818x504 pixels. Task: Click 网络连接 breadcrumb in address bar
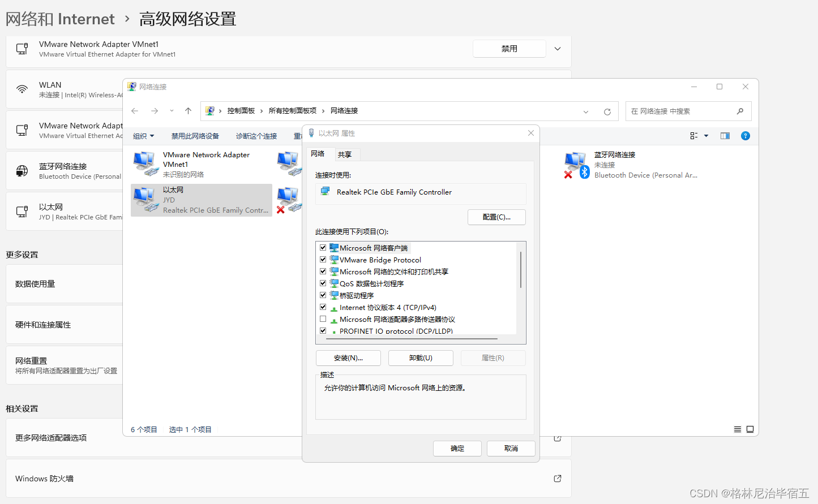click(344, 111)
